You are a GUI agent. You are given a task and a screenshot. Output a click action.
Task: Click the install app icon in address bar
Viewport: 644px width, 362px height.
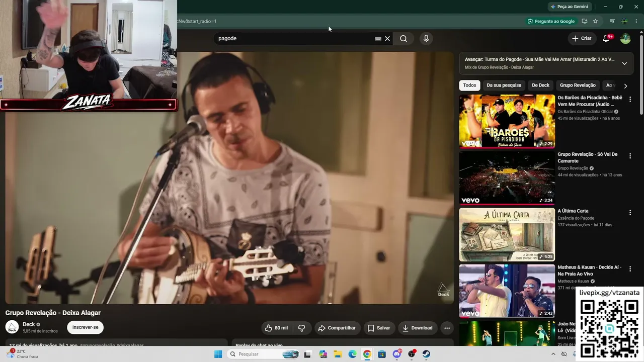coord(585,21)
